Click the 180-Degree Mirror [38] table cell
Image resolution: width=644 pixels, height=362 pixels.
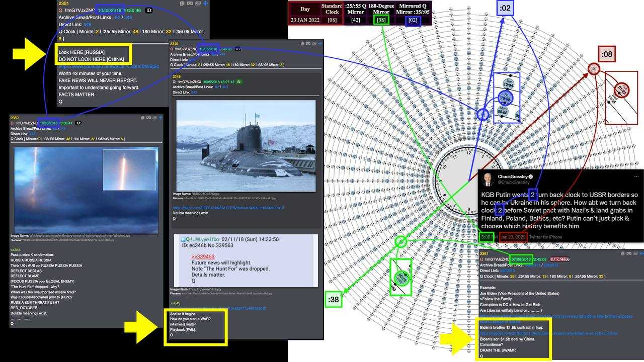tap(381, 20)
